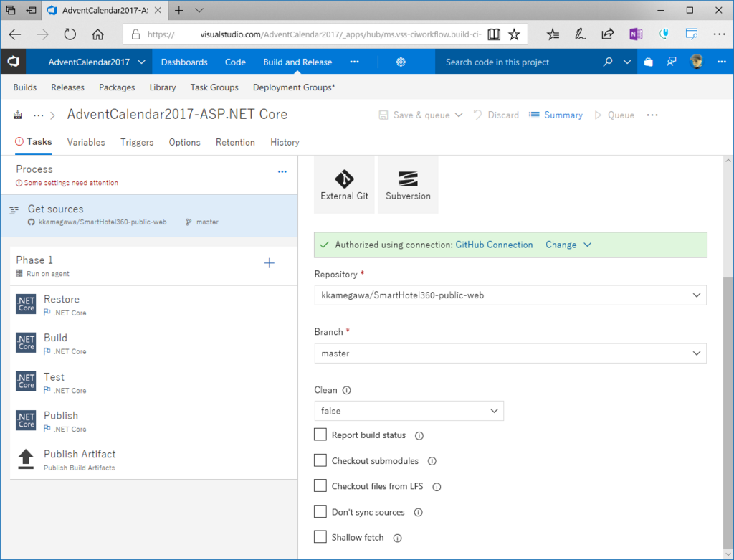The height and width of the screenshot is (560, 734).
Task: Expand the AdventCalendar2017 project dropdown
Action: tap(141, 62)
